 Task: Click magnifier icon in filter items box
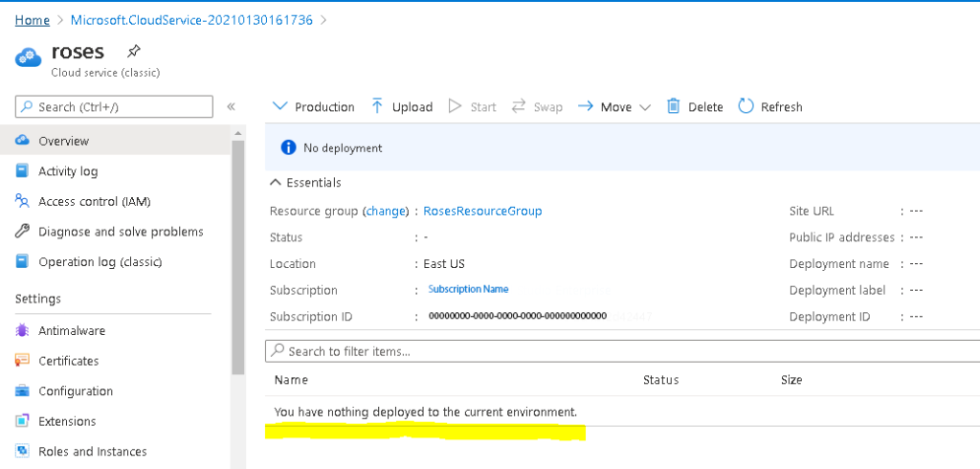(x=278, y=350)
